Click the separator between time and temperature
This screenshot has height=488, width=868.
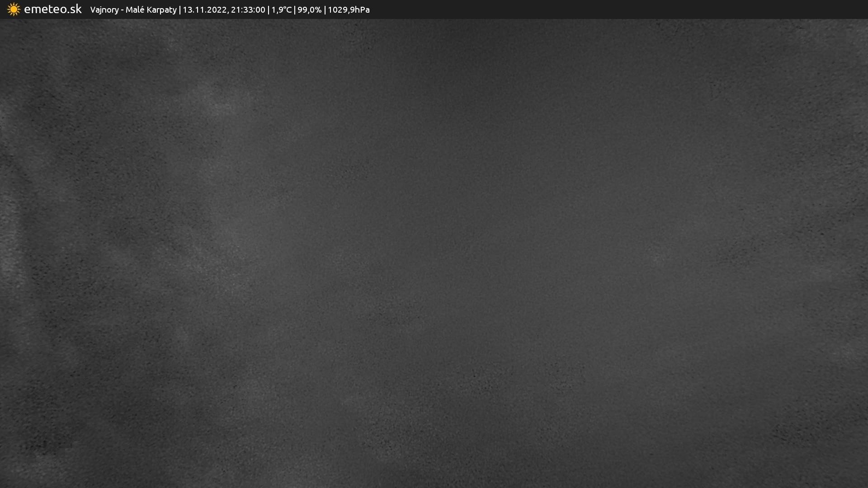[x=269, y=10]
